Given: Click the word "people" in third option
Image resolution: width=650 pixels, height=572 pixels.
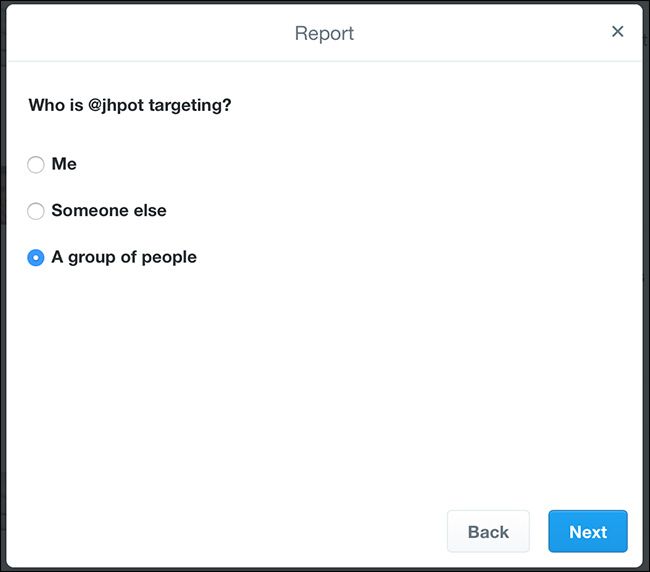Looking at the screenshot, I should pos(167,258).
